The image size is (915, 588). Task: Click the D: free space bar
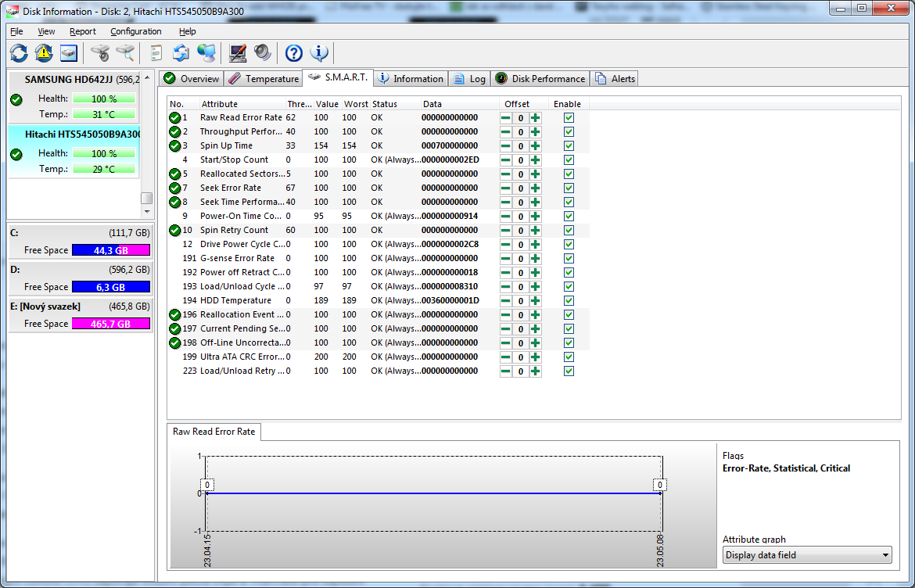[111, 287]
